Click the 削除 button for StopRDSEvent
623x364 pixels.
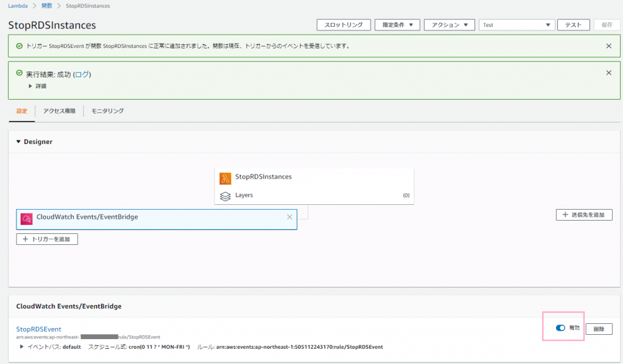599,329
